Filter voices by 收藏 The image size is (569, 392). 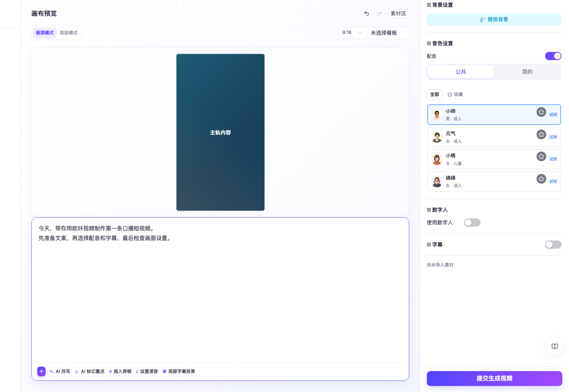[x=455, y=94]
